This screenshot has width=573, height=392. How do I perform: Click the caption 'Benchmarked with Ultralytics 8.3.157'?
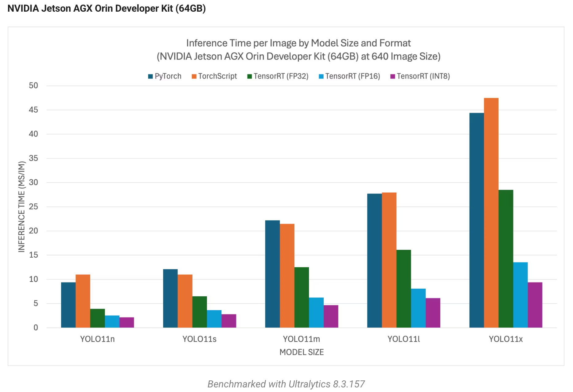[286, 384]
